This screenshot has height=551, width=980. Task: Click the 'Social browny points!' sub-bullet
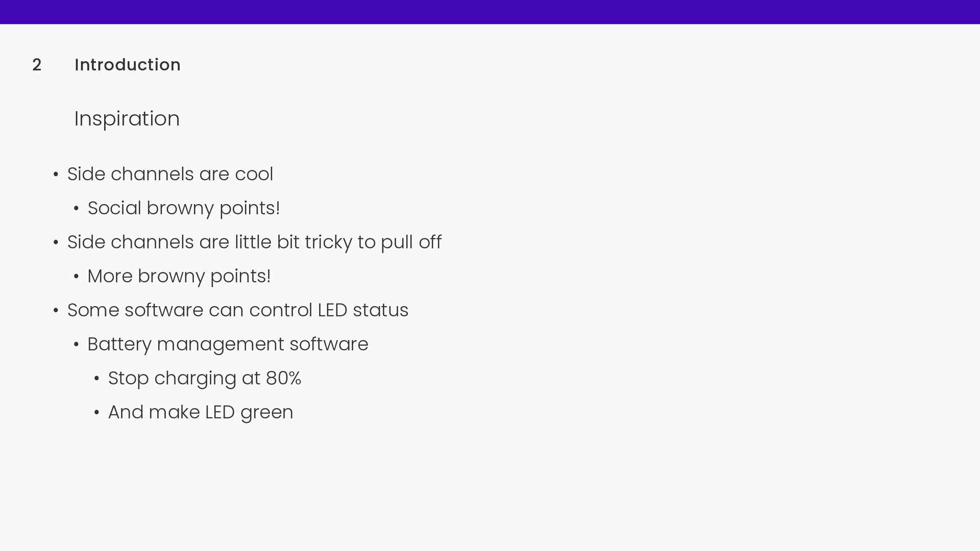point(184,208)
